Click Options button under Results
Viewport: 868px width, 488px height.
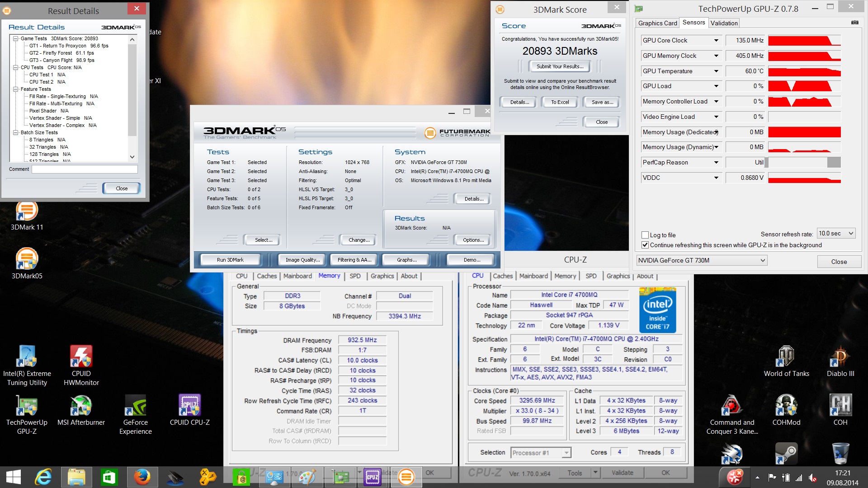473,240
